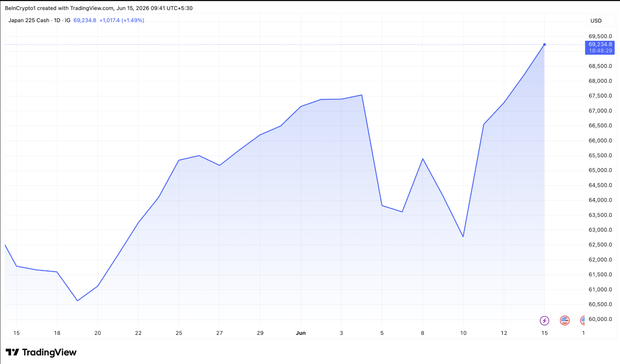
Task: Click the 67,500.0 price axis label
Action: 600,96
